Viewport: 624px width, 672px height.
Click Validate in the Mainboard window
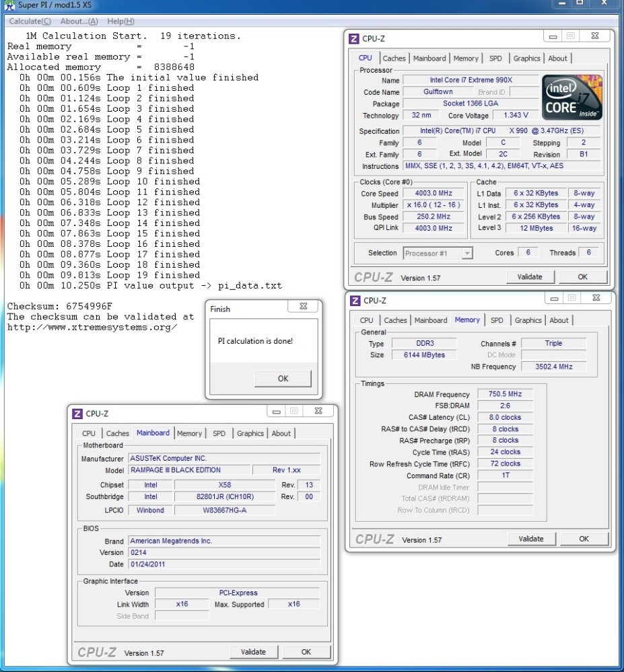[253, 651]
